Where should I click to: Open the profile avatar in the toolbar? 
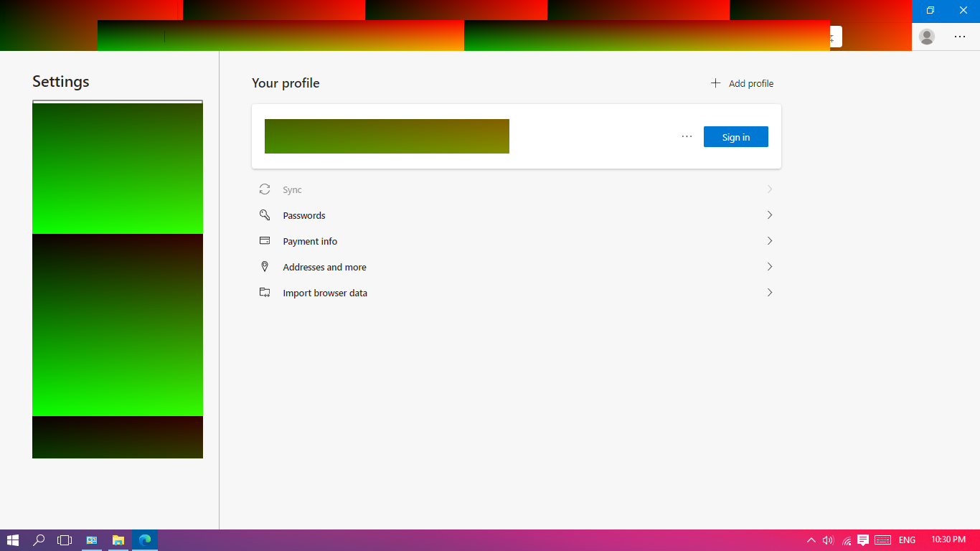click(927, 37)
